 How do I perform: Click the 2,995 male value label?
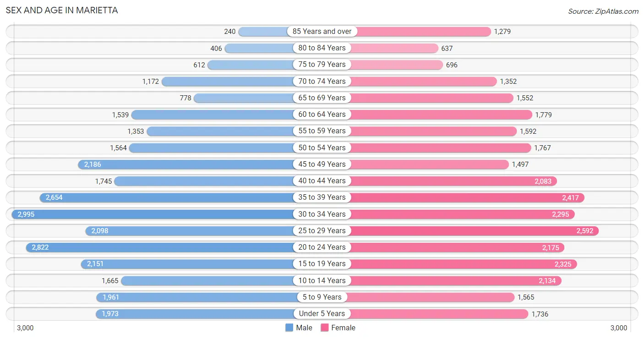tap(26, 214)
